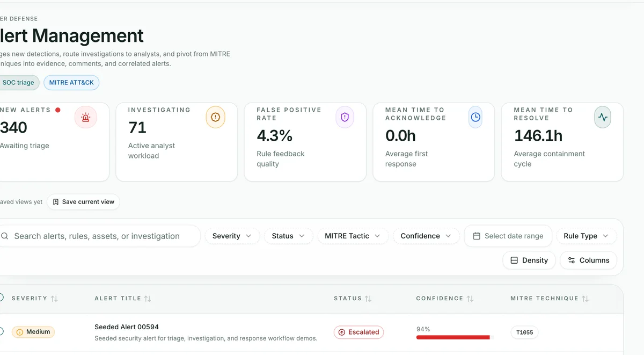Toggle the SOC triage filter chip
The height and width of the screenshot is (355, 644).
(x=18, y=83)
